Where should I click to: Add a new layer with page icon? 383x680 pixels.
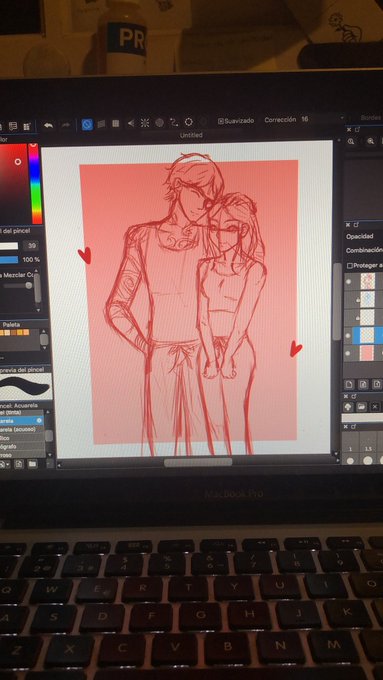click(x=349, y=384)
